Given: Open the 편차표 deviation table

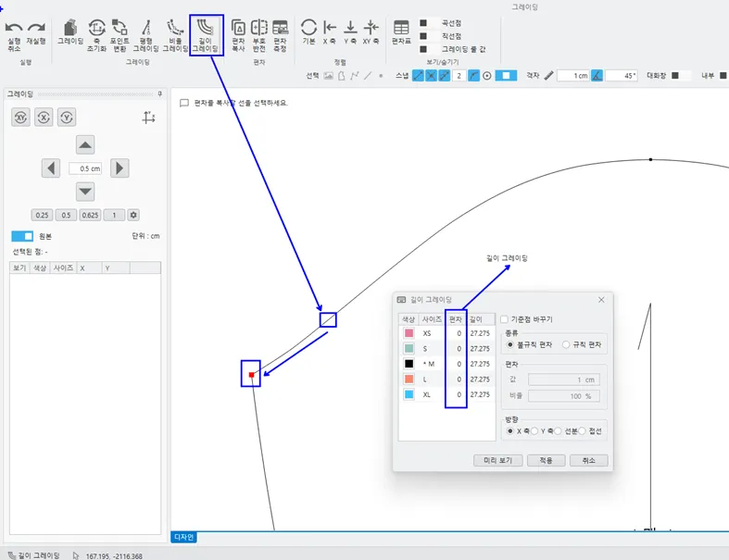Looking at the screenshot, I should (401, 32).
